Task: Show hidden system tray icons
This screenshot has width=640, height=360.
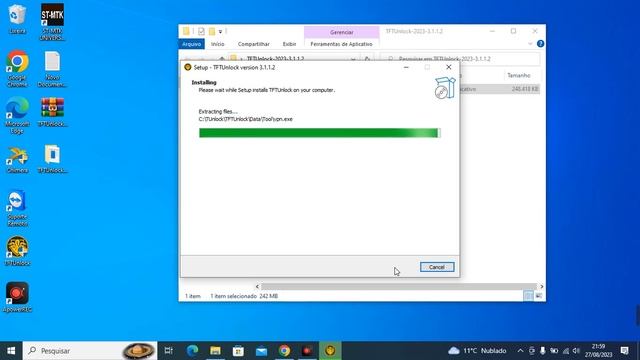Action: (520, 351)
